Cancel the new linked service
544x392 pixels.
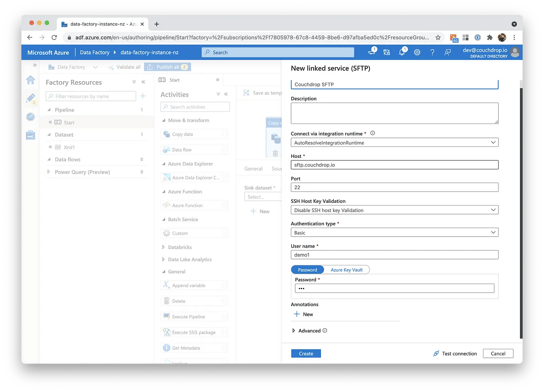[x=498, y=354]
